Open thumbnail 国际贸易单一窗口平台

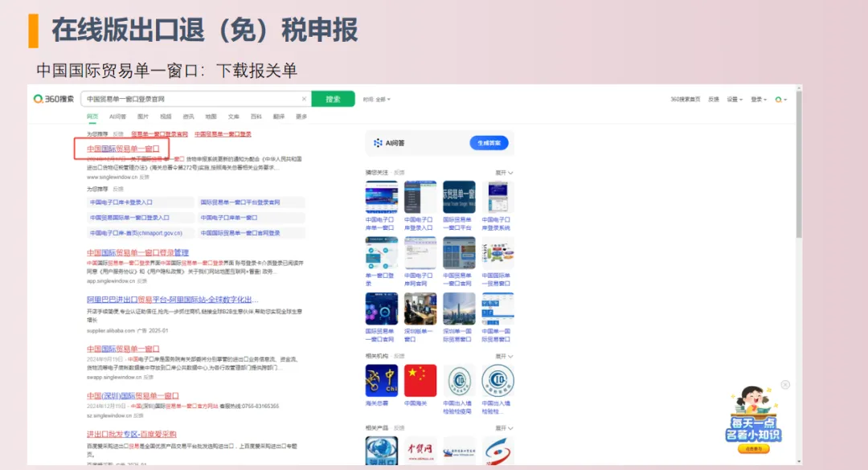click(x=459, y=197)
